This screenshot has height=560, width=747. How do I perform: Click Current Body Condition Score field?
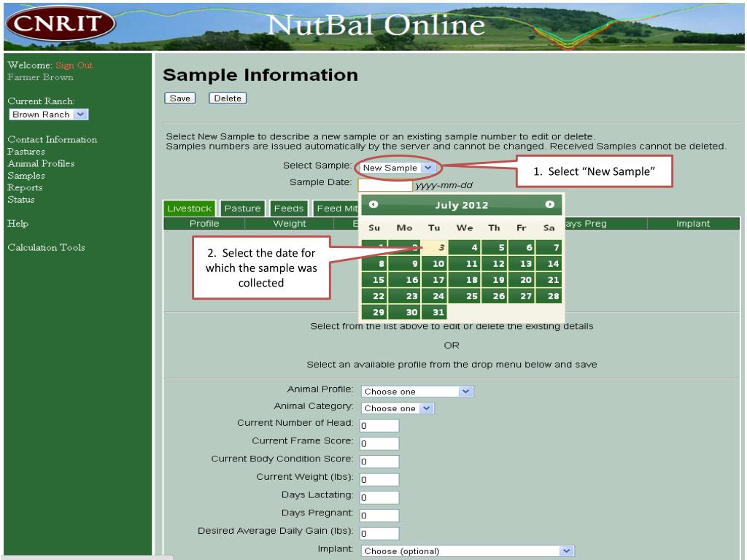[x=379, y=462]
